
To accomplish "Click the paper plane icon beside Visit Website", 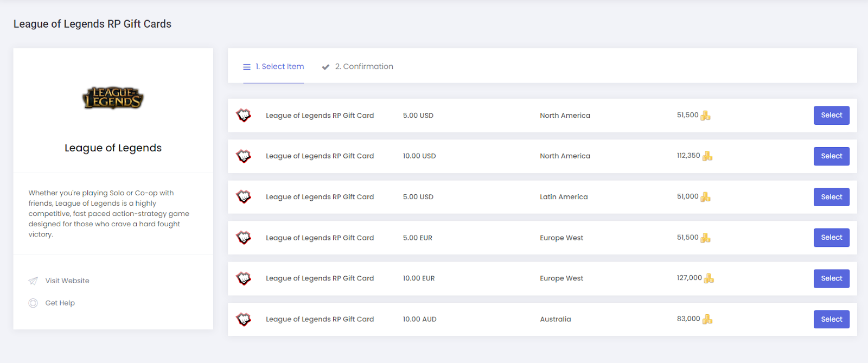I will [x=33, y=281].
